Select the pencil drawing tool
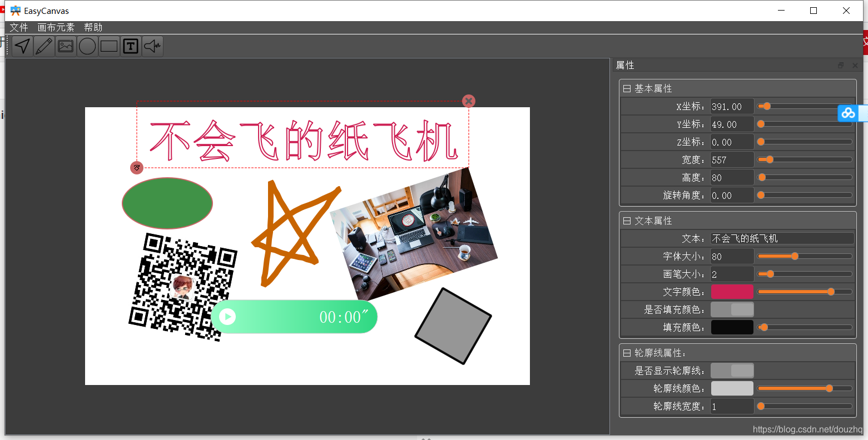 pos(43,46)
